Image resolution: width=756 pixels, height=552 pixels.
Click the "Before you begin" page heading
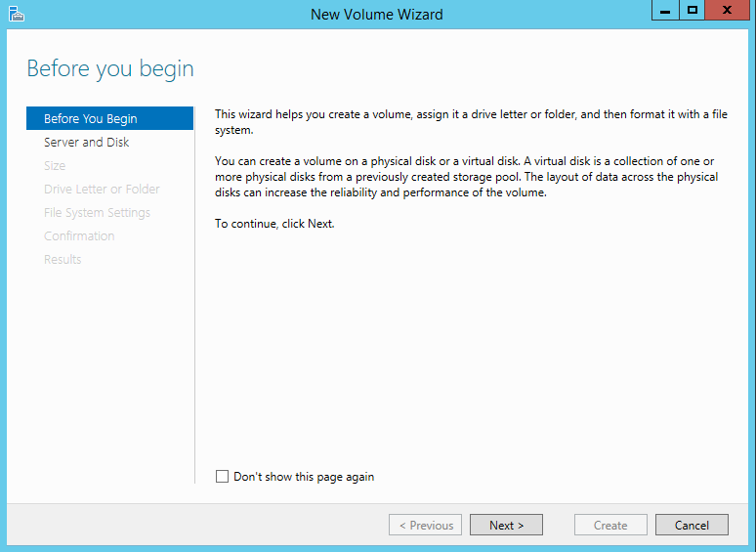(x=110, y=69)
